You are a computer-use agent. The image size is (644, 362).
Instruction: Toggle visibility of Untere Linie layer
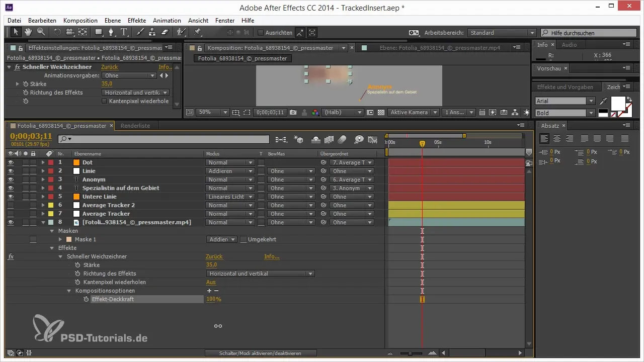(11, 197)
